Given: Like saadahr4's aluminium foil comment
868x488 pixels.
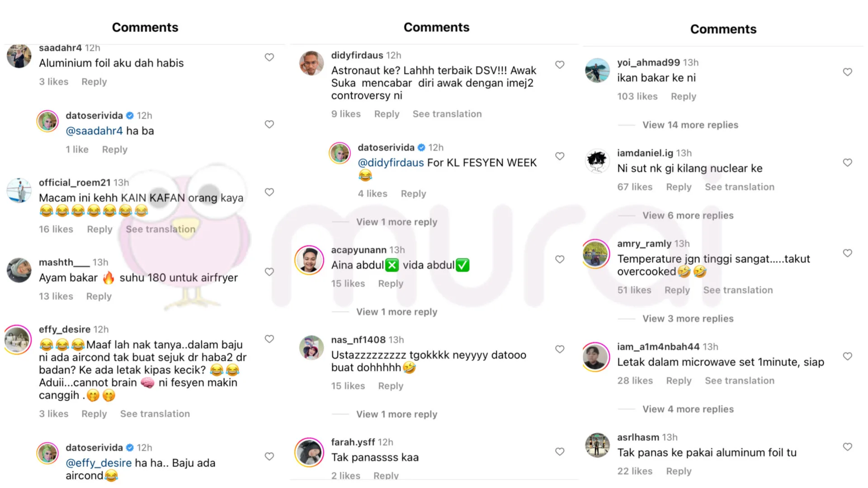Looking at the screenshot, I should coord(269,57).
